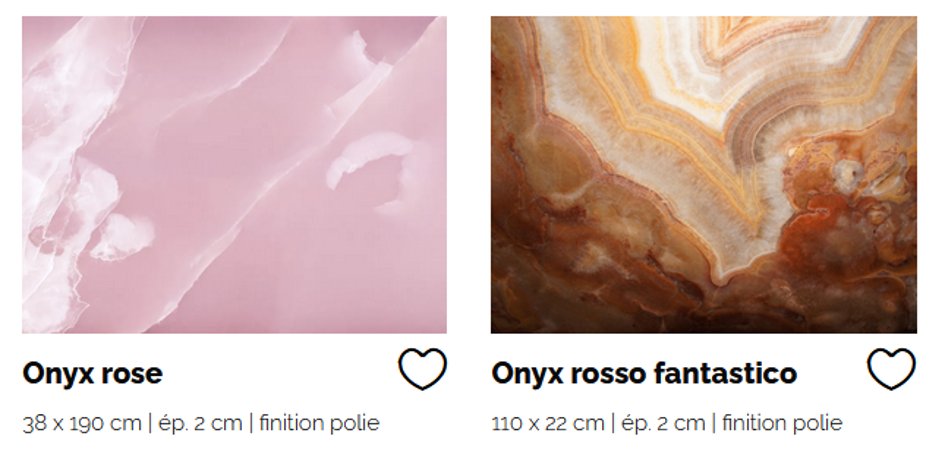Open the orange Onyx rosso fantastico photo

pos(703,175)
